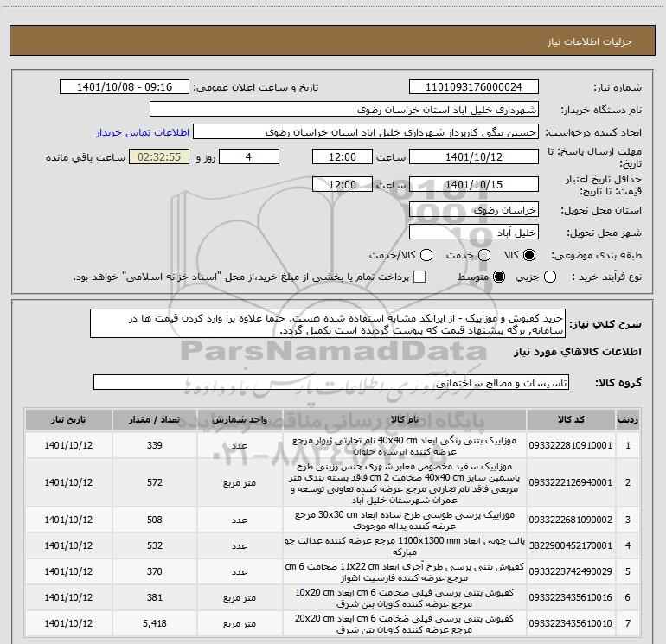Check the Islamic treasury bonds payment checkbox
666x644 pixels.
coord(419,277)
